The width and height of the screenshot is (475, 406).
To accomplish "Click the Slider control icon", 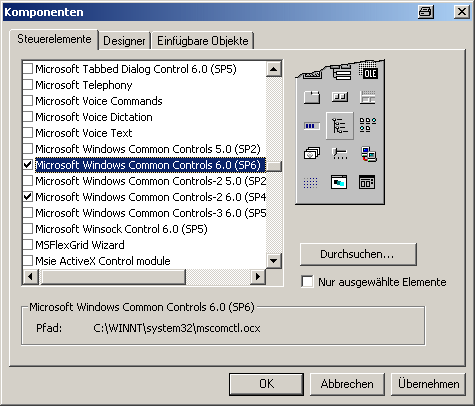I will 340,154.
